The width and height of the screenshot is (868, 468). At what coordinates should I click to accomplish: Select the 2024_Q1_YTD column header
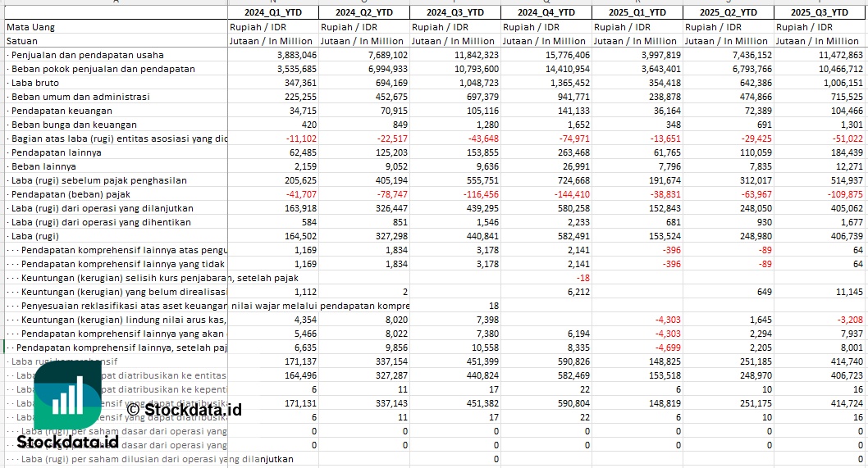273,12
